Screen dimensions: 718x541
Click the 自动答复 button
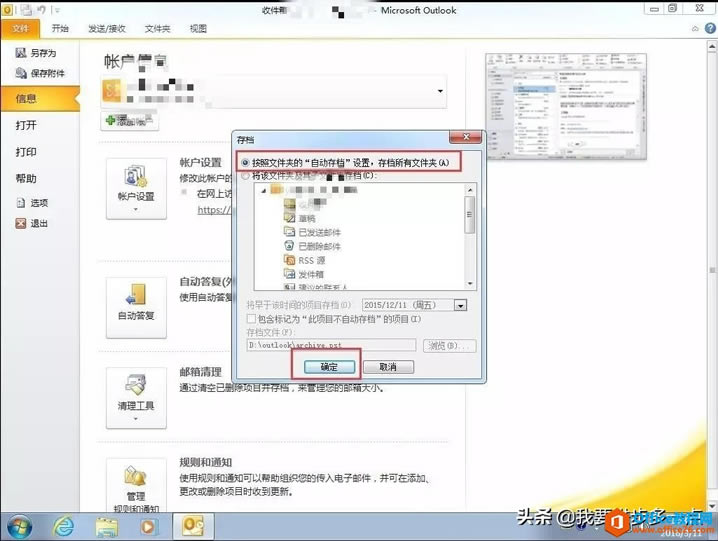tap(136, 307)
